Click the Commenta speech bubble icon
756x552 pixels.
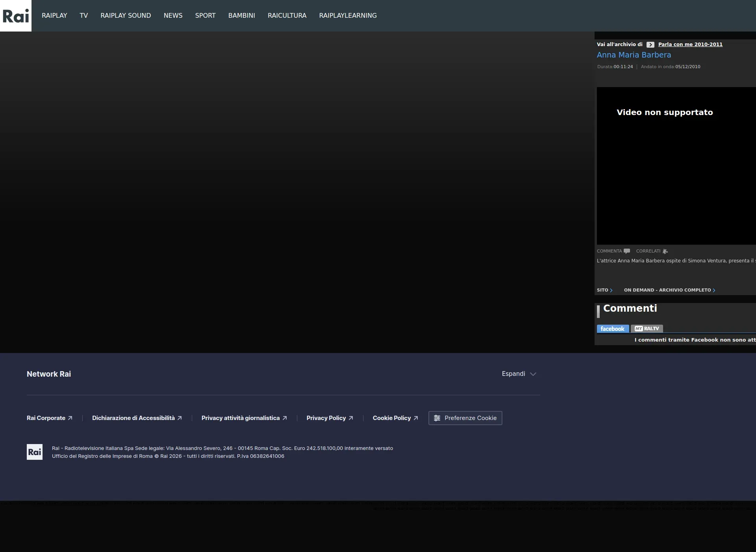coord(627,251)
